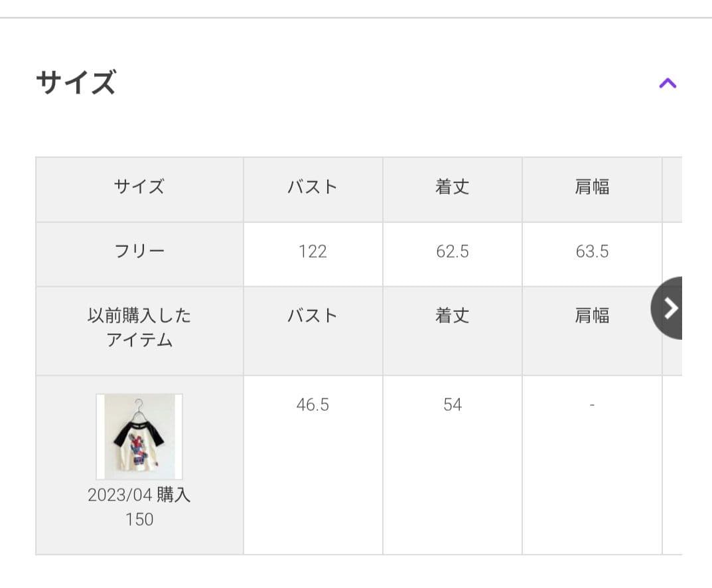Click the 2023/04 購入 purchase date text
The image size is (712, 588).
click(x=139, y=495)
